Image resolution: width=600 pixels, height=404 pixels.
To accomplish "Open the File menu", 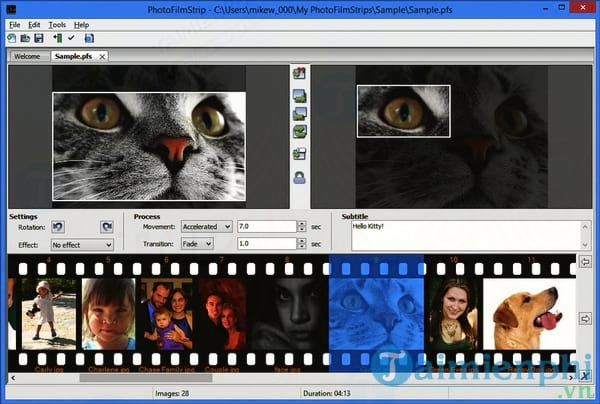I will (x=15, y=25).
